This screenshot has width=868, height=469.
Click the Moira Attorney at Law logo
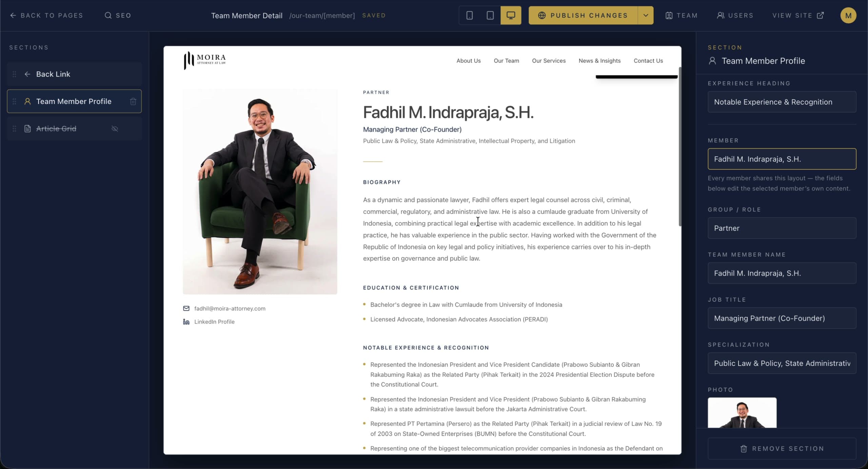click(x=205, y=60)
